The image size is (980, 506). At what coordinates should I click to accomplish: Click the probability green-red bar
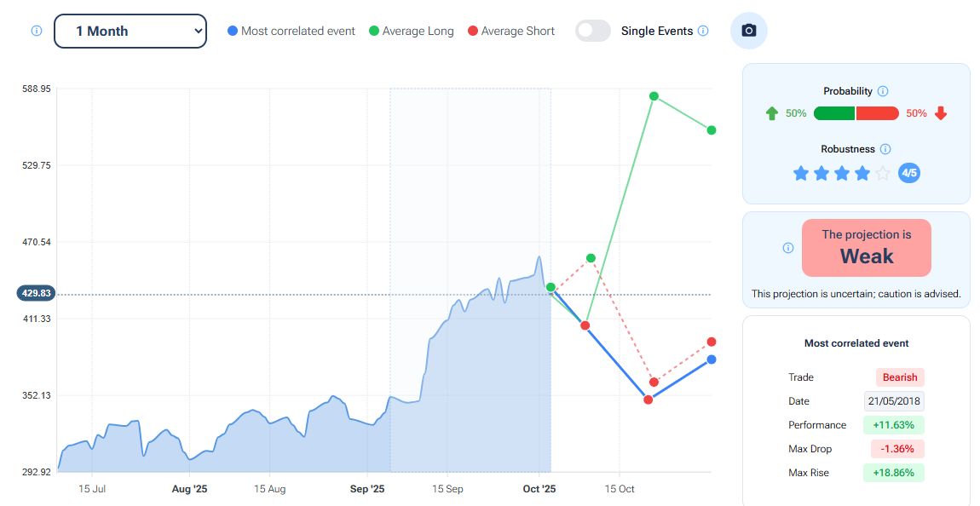click(x=856, y=113)
